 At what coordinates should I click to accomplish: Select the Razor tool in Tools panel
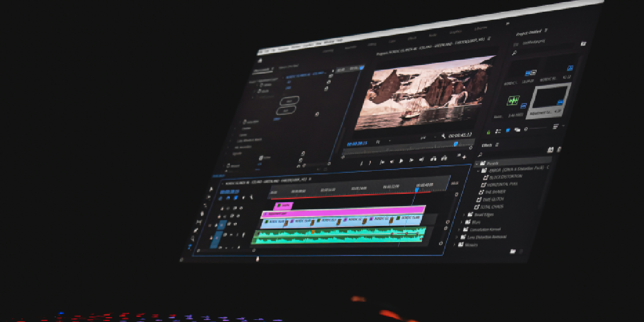point(202,214)
